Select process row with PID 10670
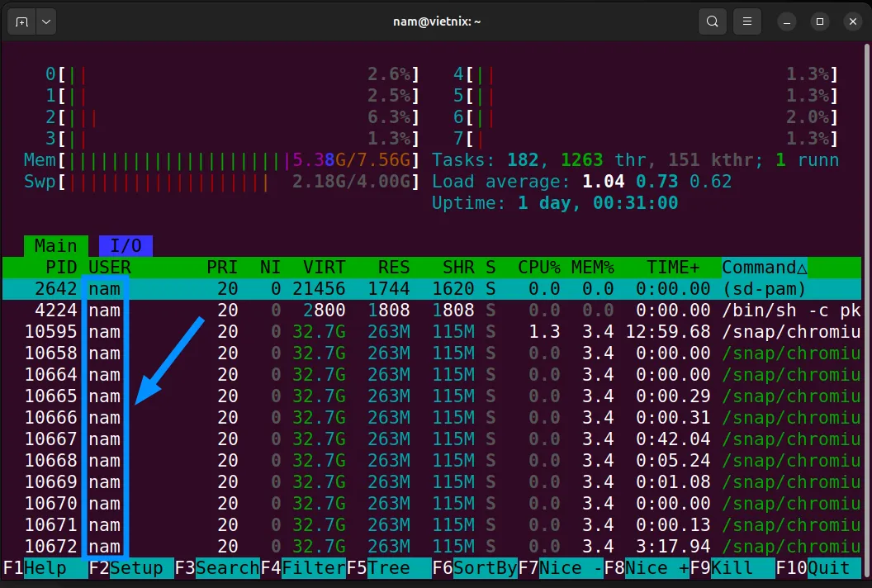Screen dimensions: 872x588 432,504
